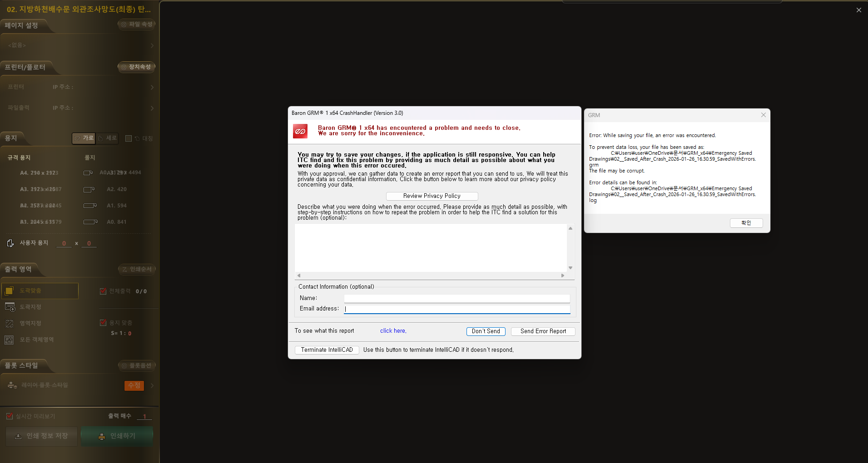Select the A2. 420 roll paper size

pyautogui.click(x=117, y=189)
